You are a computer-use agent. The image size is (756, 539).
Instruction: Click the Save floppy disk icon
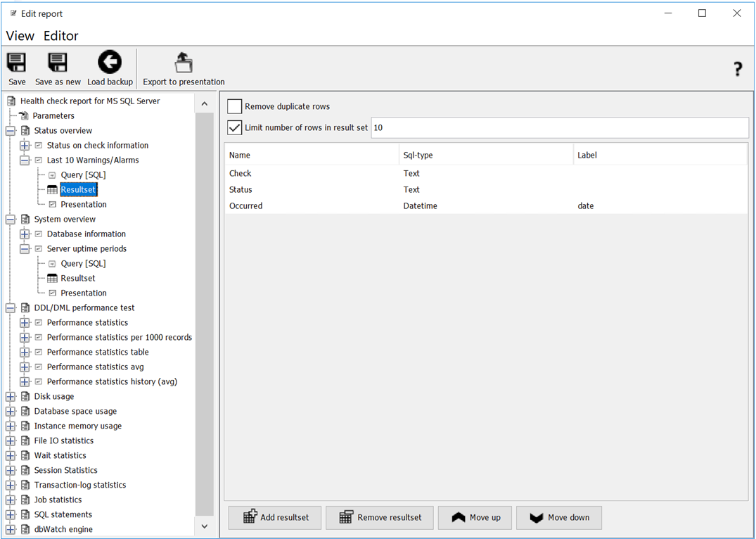point(16,63)
